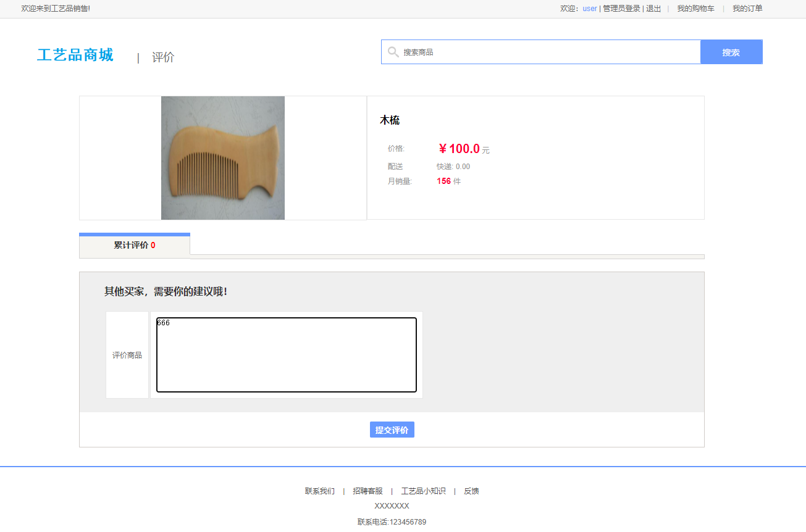Click the 木梳 product photo
Viewport: 806px width, 532px height.
[x=222, y=157]
